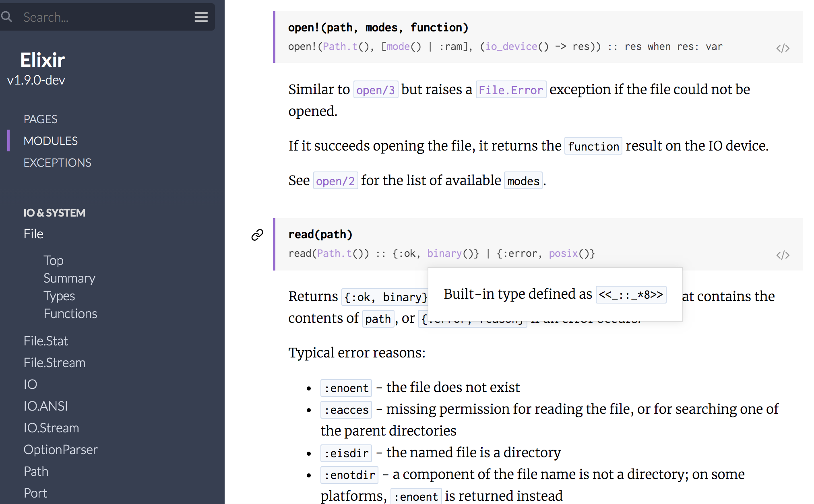The height and width of the screenshot is (504, 814).
Task: Jump to Summary section of File
Action: point(69,278)
